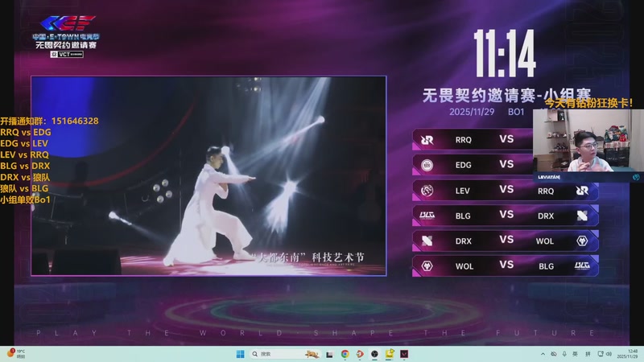Viewport: 644px width, 362px height.
Task: Click the LEV logo in LEV vs RRQ row
Action: coord(427,191)
